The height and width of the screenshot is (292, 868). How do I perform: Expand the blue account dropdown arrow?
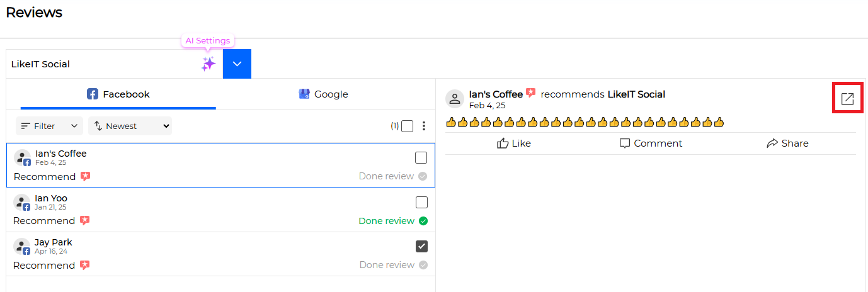pyautogui.click(x=237, y=64)
